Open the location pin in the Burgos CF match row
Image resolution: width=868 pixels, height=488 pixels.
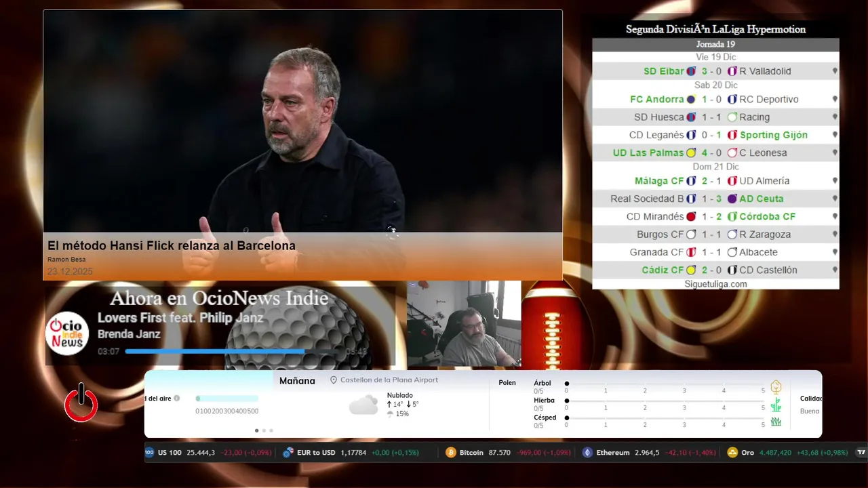point(835,235)
